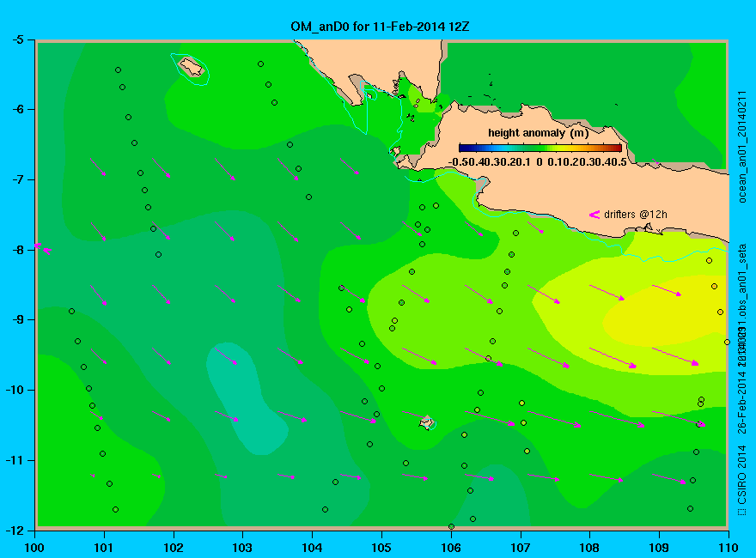Select the -6 latitude axis label
The image size is (756, 558).
click(x=17, y=109)
